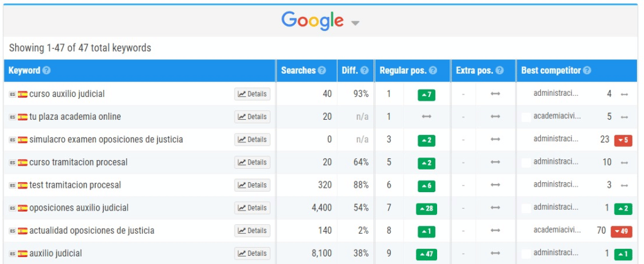Click Details button for 'actualidad oposiciones de justicia'

252,231
